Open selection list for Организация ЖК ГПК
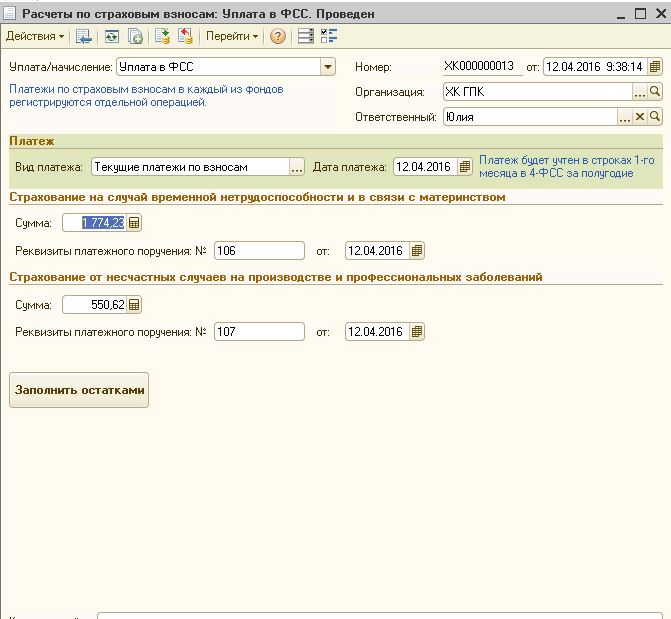Screen dimensions: 671x619 [x=640, y=92]
